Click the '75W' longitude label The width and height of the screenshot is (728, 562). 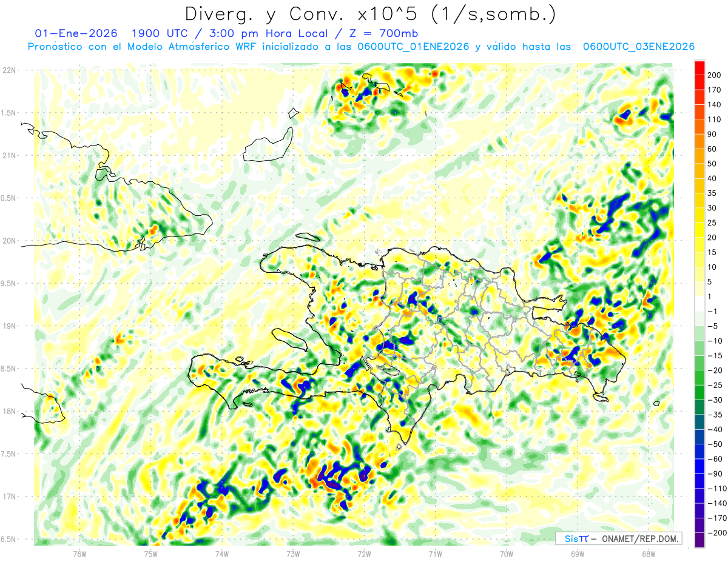click(150, 554)
